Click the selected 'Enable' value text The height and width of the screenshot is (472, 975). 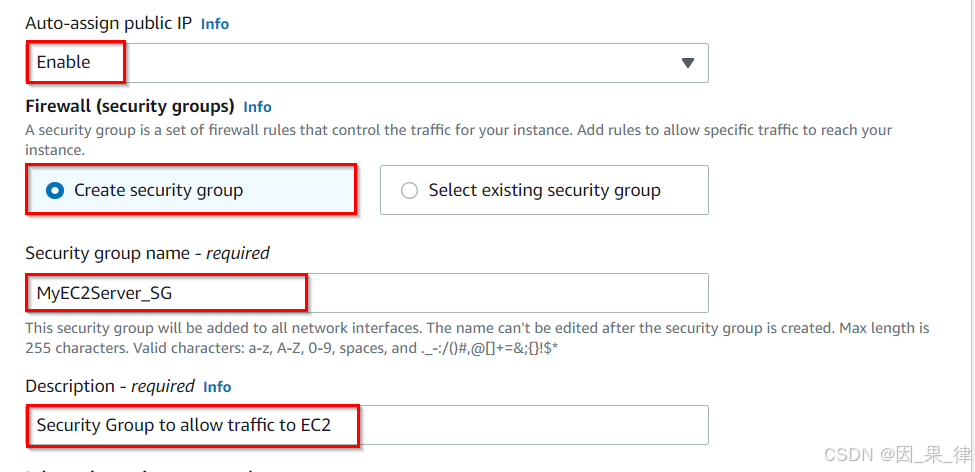(x=64, y=62)
